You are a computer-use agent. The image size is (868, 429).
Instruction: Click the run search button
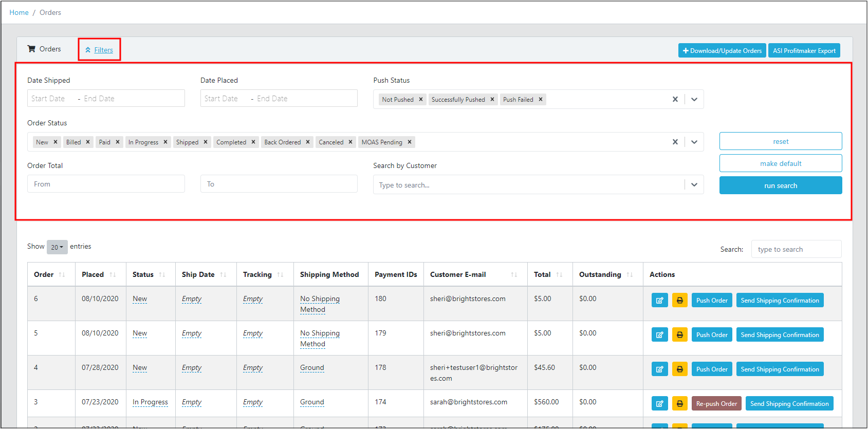click(x=781, y=185)
